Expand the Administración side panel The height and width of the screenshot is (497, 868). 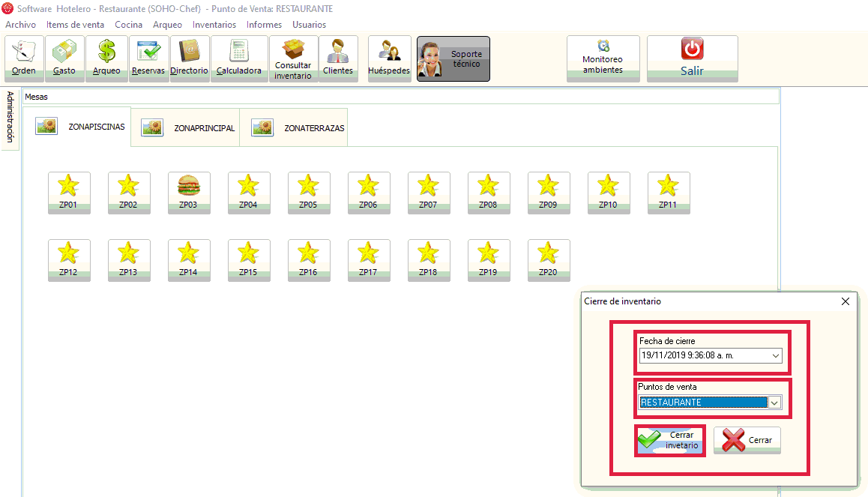point(10,118)
